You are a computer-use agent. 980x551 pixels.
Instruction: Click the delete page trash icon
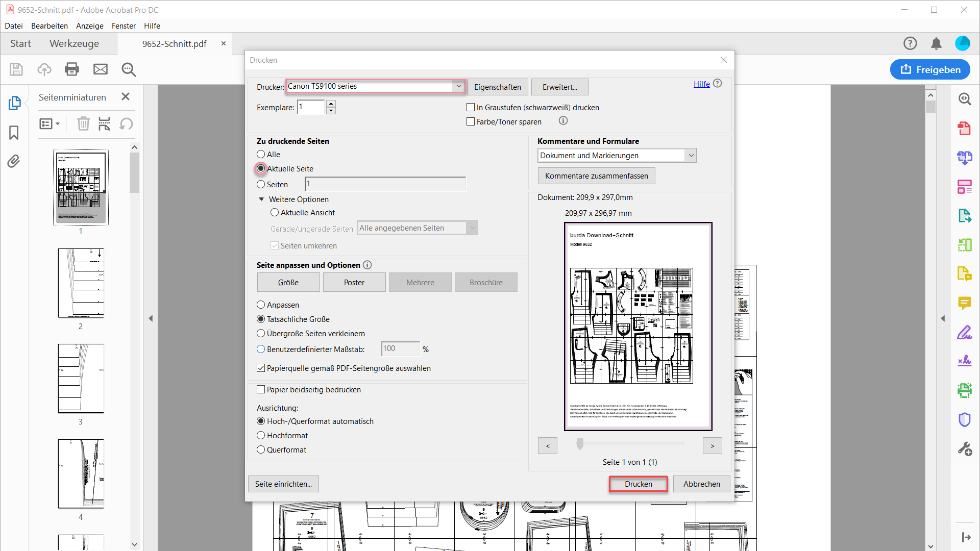tap(83, 124)
